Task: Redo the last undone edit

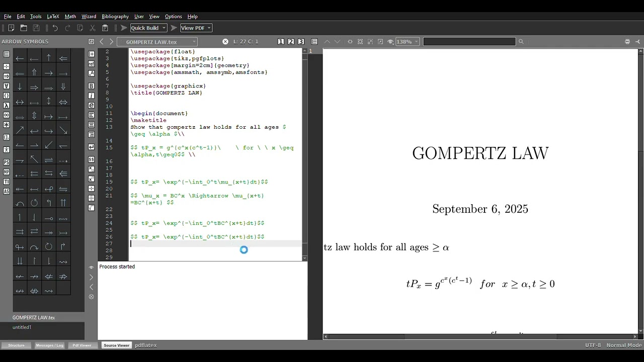Action: click(x=67, y=28)
